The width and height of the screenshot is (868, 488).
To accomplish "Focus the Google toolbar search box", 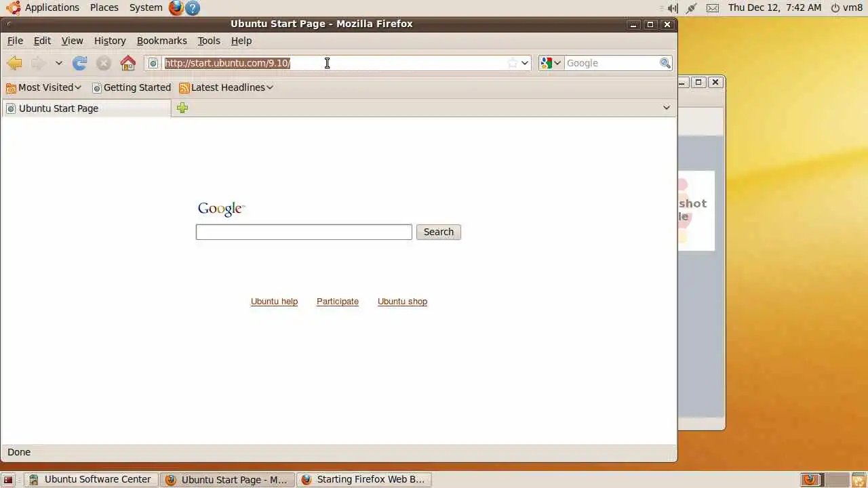I will tap(612, 63).
